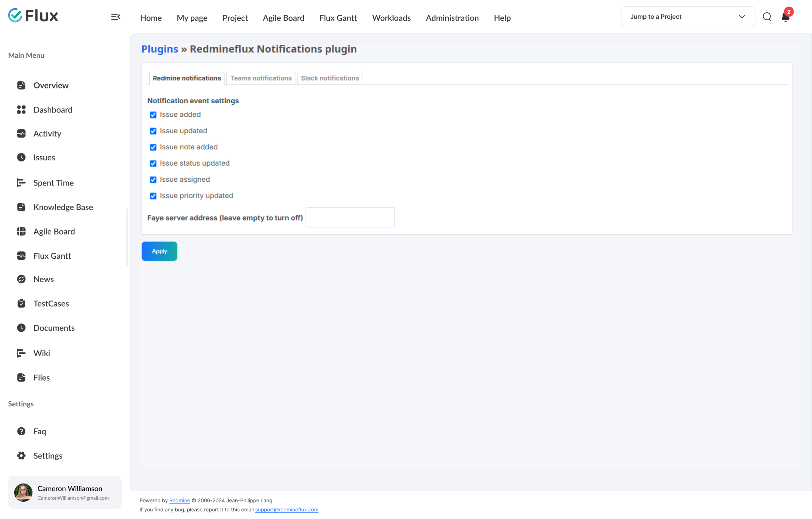Click the Issues sidebar icon
Screen dimensions: 812x519
point(21,157)
